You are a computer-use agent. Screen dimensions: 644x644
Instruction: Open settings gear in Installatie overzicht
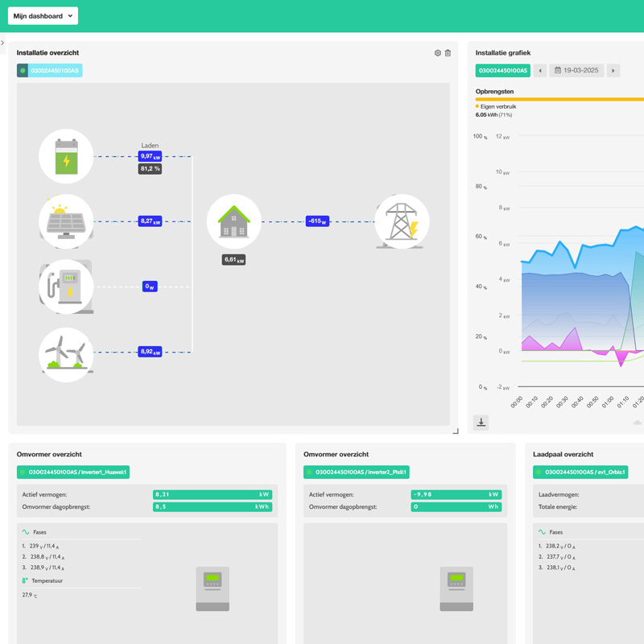pos(437,53)
